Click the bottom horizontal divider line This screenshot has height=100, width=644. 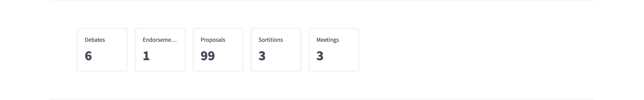[322, 99]
